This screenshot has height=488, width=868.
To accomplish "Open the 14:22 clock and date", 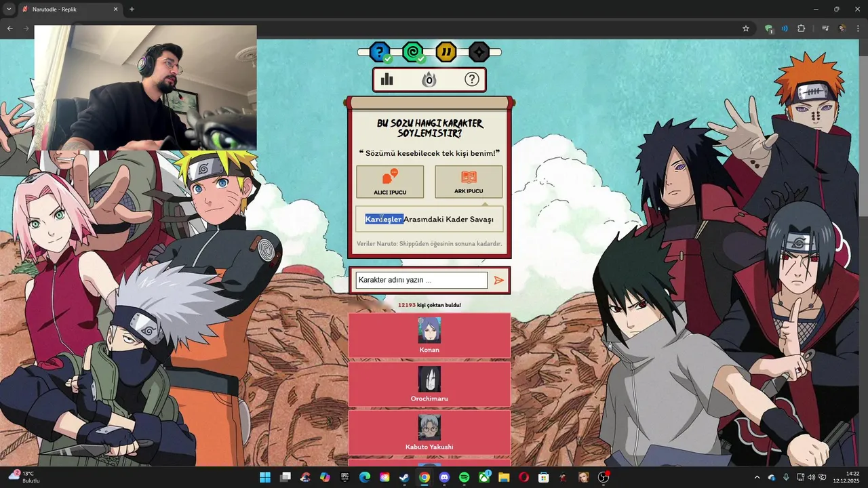I will click(x=846, y=477).
